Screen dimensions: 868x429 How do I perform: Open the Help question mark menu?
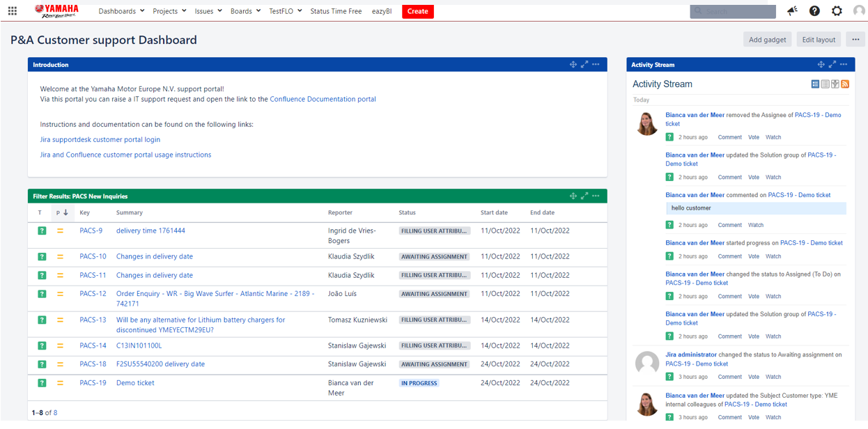pyautogui.click(x=814, y=11)
